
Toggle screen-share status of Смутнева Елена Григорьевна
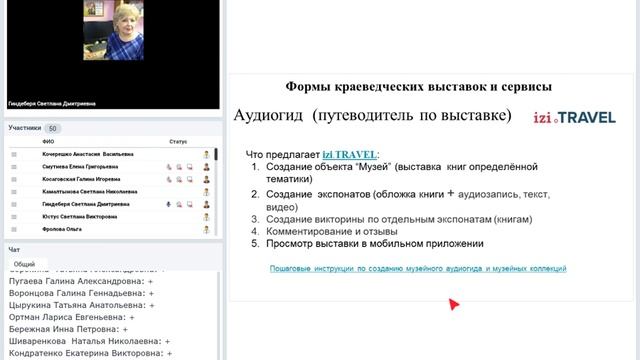click(190, 167)
